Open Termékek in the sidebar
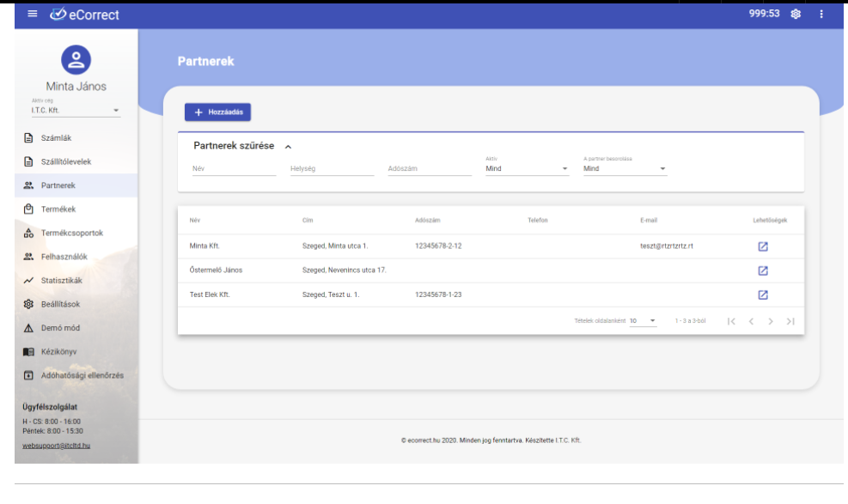 [76, 209]
